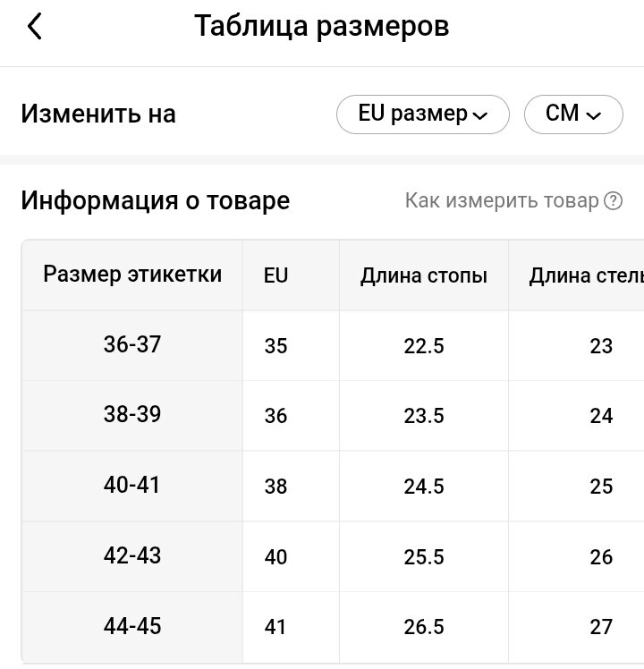Tap the back arrow icon
Viewport: 644px width, 669px height.
[x=35, y=27]
